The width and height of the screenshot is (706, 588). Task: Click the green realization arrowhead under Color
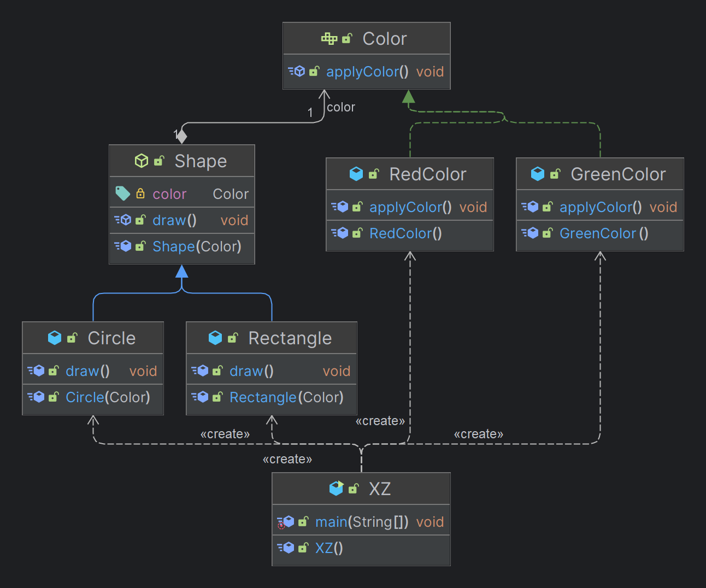pos(408,97)
